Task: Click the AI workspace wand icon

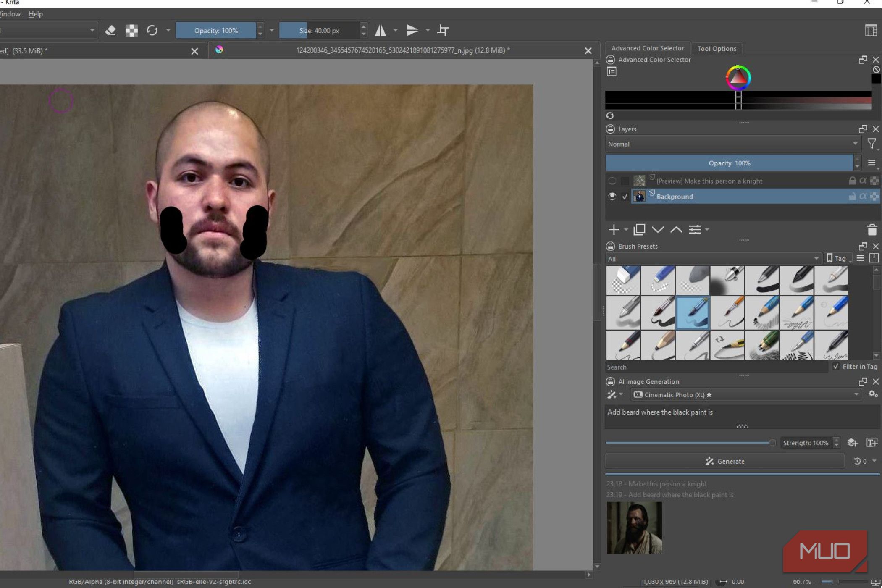Action: (x=612, y=394)
